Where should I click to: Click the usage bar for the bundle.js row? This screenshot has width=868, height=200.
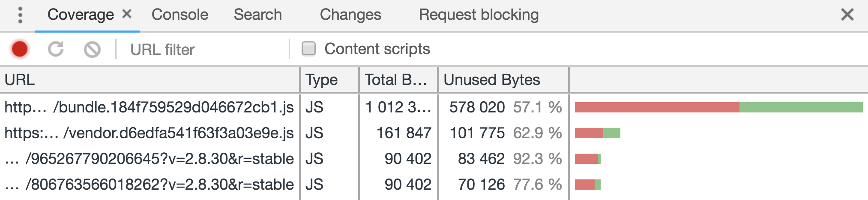point(718,107)
